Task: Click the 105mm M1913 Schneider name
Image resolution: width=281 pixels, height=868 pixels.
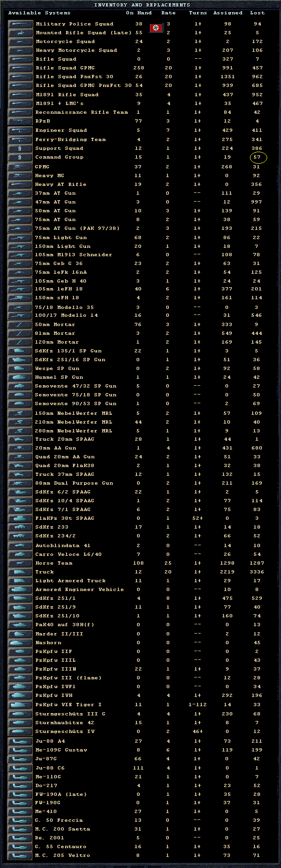Action: pos(74,254)
